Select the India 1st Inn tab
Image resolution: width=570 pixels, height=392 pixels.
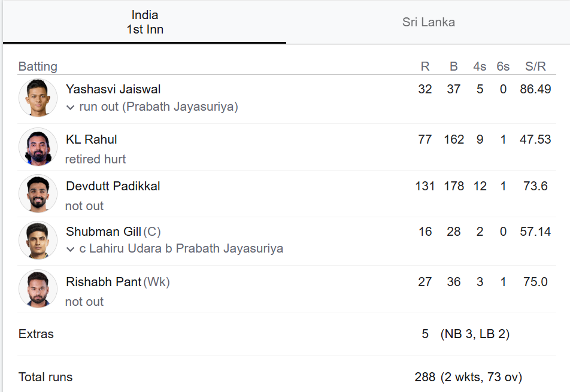(x=145, y=22)
